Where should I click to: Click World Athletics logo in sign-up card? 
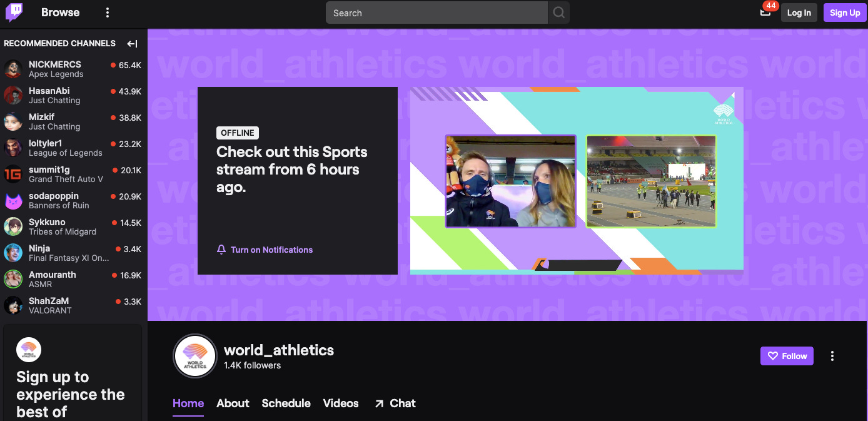29,350
